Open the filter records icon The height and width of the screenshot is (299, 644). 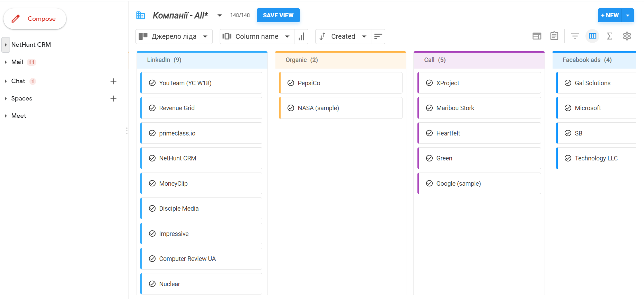[575, 36]
